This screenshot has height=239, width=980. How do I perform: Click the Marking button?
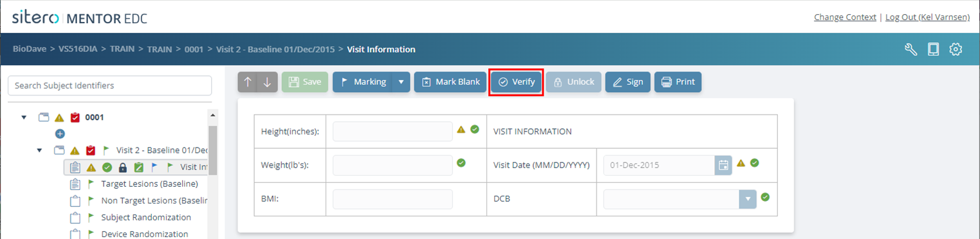[362, 82]
